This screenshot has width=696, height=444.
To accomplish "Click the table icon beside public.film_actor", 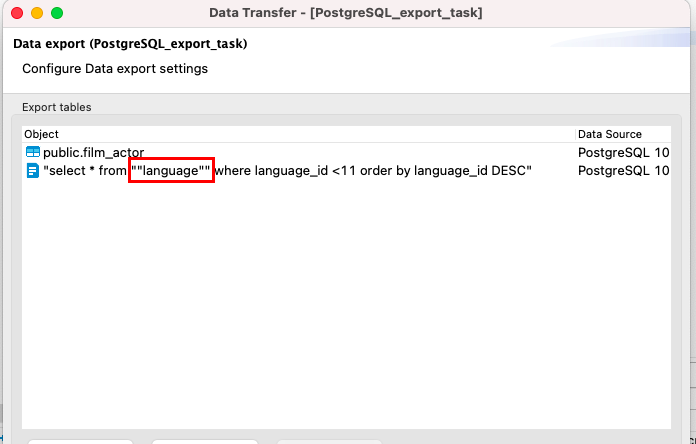I will tap(33, 152).
